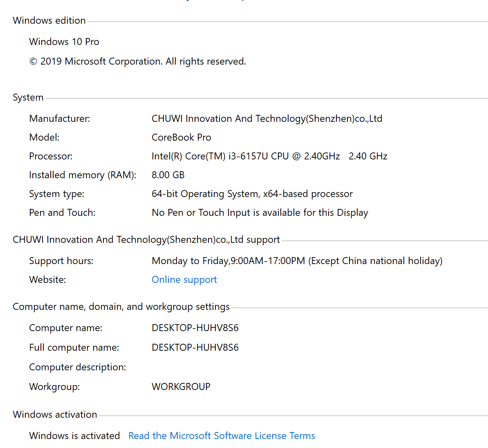
Task: Click the Computer description: label
Action: [78, 367]
